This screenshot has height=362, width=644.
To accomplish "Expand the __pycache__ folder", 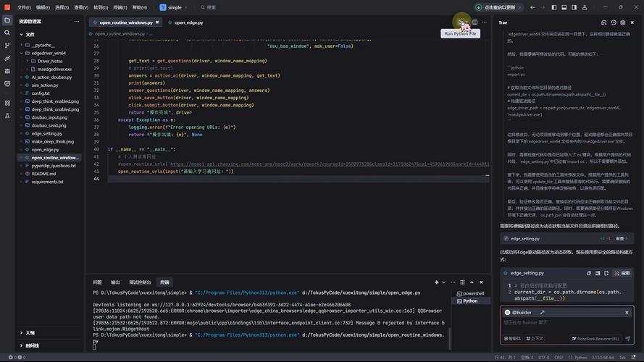I will tap(21, 45).
